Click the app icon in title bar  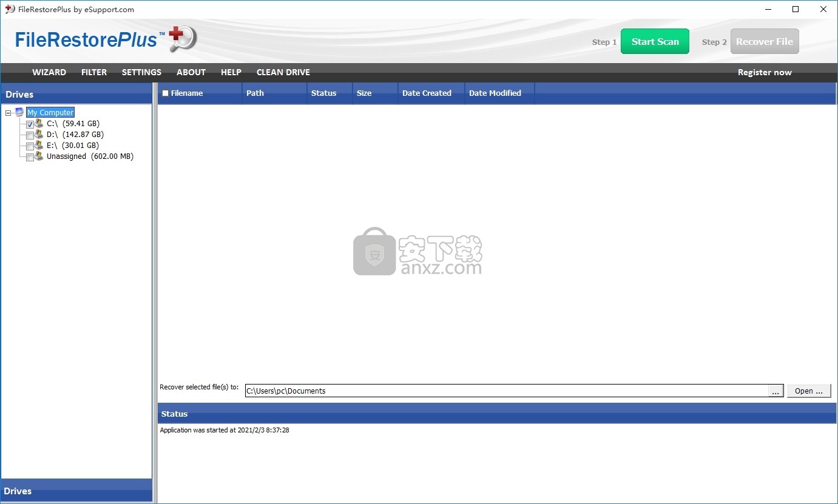point(10,9)
